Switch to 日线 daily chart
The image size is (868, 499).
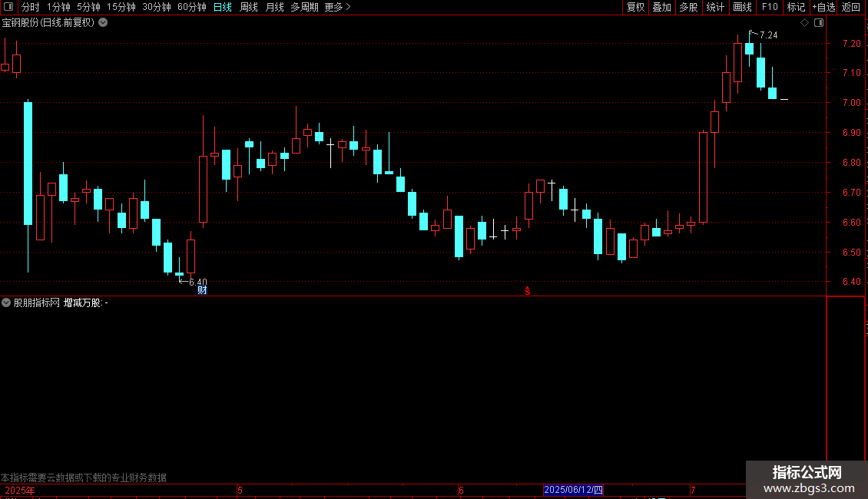pyautogui.click(x=223, y=7)
